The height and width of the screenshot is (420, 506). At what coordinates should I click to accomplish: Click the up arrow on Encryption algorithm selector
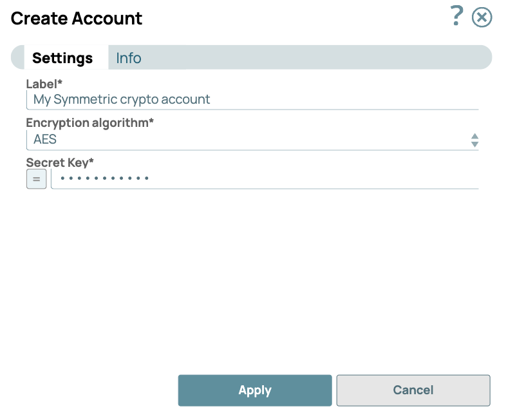tap(474, 136)
